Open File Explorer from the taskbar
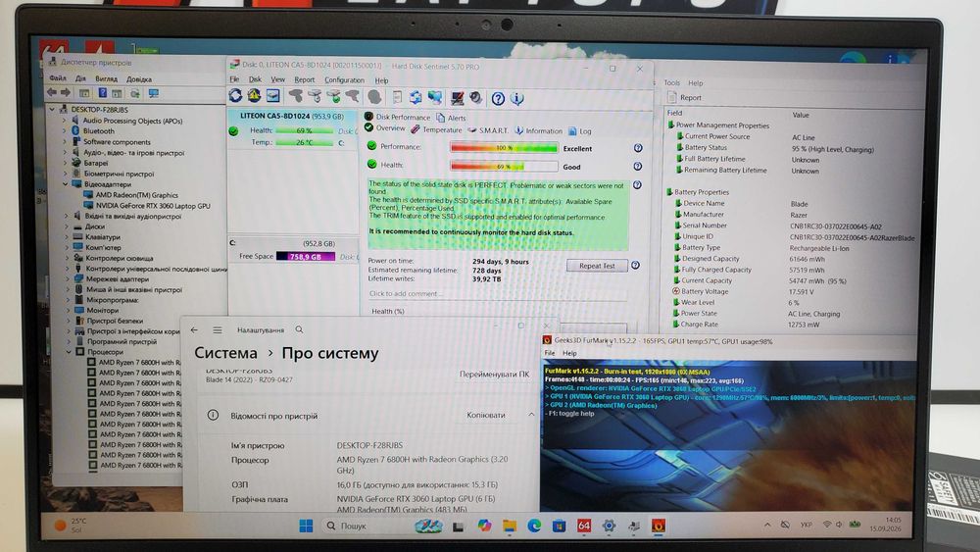The image size is (980, 552). point(510,526)
